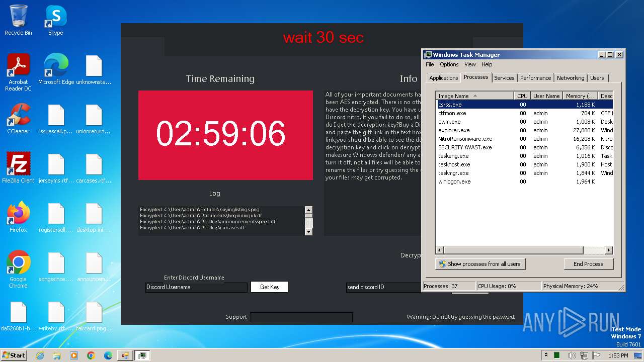Select NitroRansomware.exe process row
The height and width of the screenshot is (362, 644).
coord(524,139)
